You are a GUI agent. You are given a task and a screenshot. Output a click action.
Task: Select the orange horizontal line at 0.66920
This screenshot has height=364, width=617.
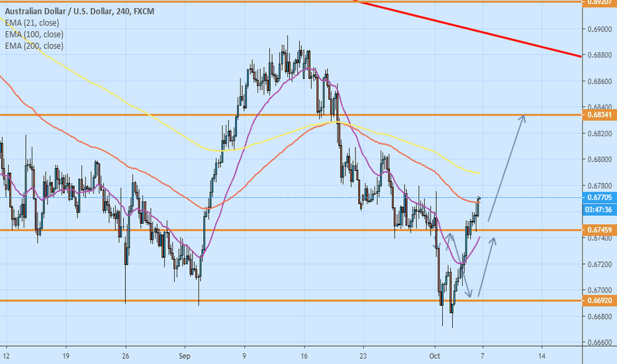pyautogui.click(x=291, y=300)
